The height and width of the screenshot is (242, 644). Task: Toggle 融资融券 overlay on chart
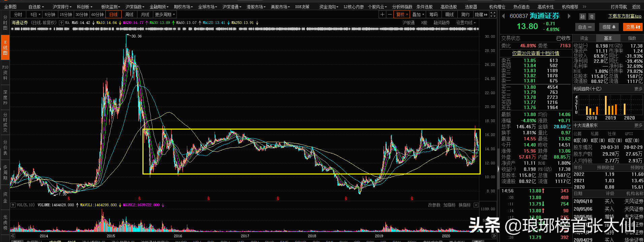(x=442, y=23)
